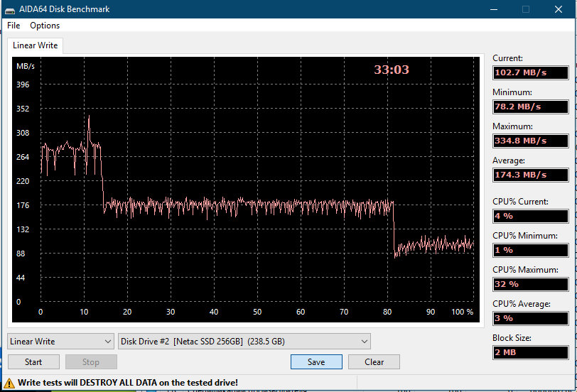Open the Disk Drive #2 Netac SSD dropdown
Image resolution: width=577 pixels, height=392 pixels.
(x=244, y=342)
